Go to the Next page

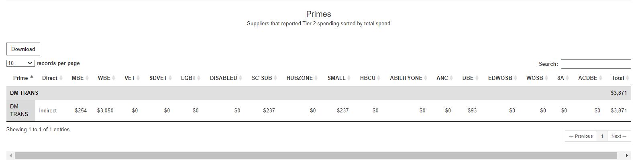pyautogui.click(x=619, y=136)
